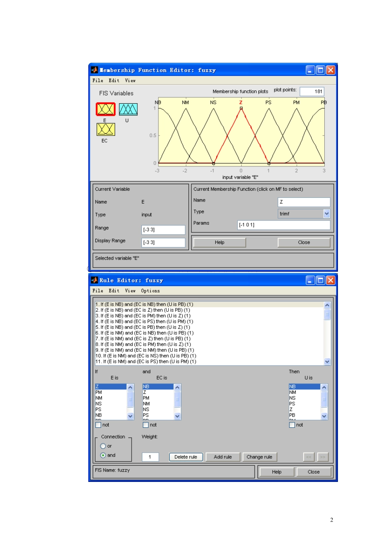Click Help button in Membership Function Editor
This screenshot has width=392, height=555.
tap(220, 242)
